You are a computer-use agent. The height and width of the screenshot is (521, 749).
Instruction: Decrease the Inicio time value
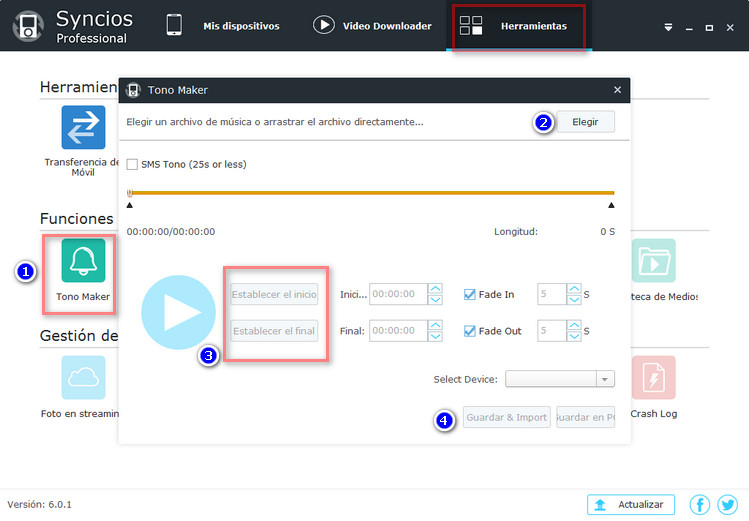435,300
